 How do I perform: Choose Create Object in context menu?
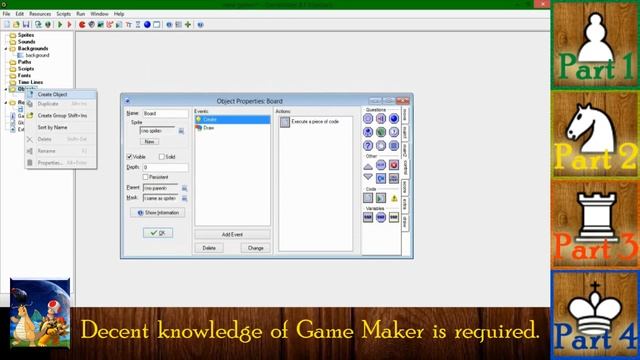pyautogui.click(x=61, y=94)
